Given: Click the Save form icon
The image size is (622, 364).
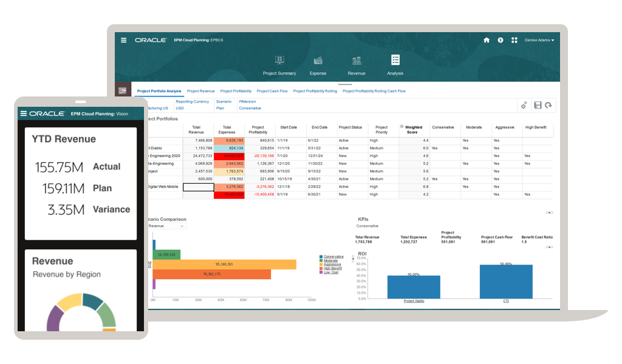Looking at the screenshot, I should [x=538, y=105].
